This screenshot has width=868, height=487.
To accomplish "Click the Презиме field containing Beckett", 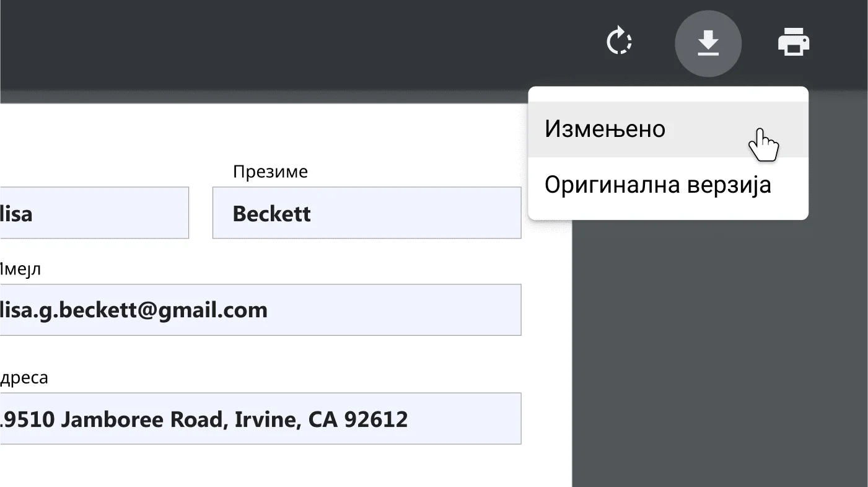I will pyautogui.click(x=367, y=213).
